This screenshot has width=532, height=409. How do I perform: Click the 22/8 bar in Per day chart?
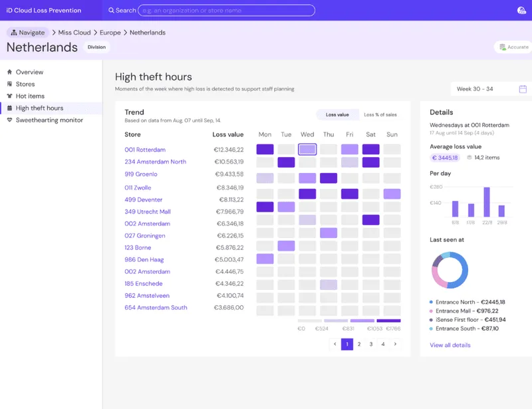[x=487, y=202]
